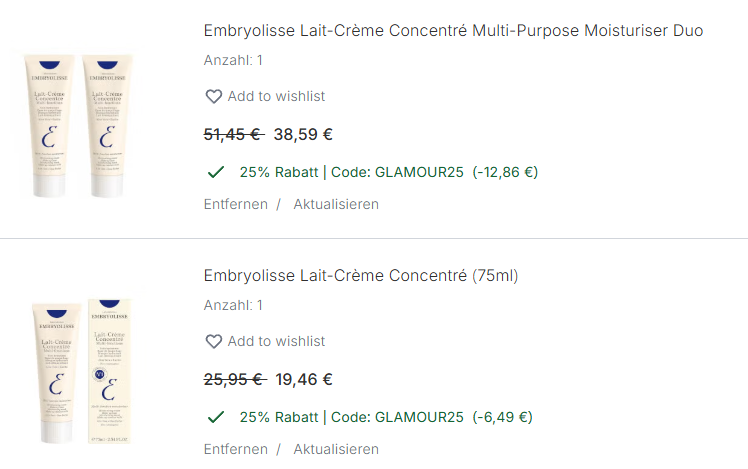This screenshot has width=748, height=469.
Task: Remove 75ml item via Entfernen
Action: click(235, 449)
